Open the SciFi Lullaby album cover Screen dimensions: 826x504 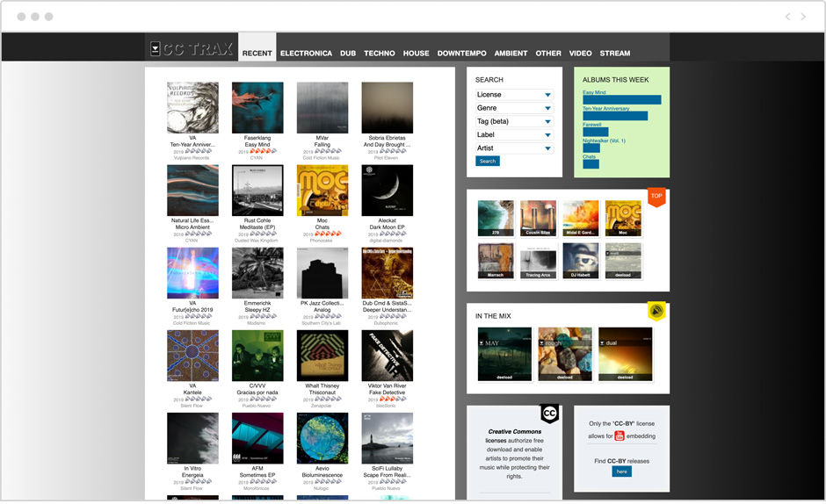pyautogui.click(x=388, y=438)
